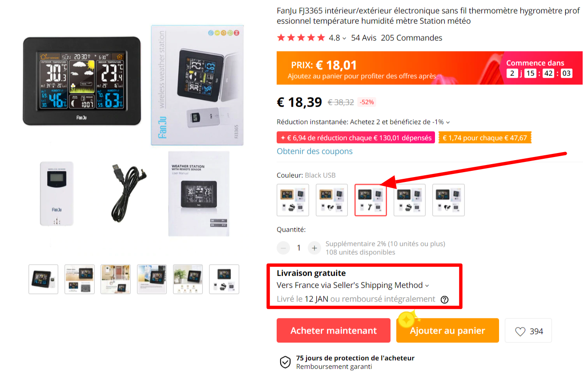Click Acheter maintenant button

click(x=334, y=331)
